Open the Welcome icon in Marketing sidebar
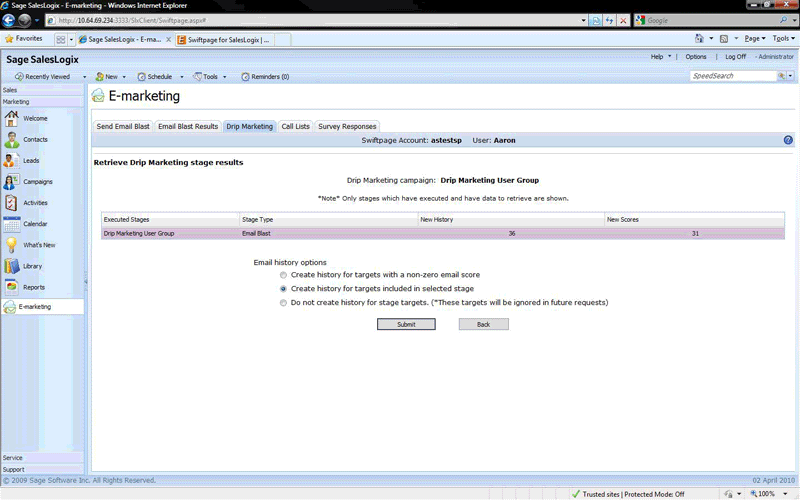 11,118
